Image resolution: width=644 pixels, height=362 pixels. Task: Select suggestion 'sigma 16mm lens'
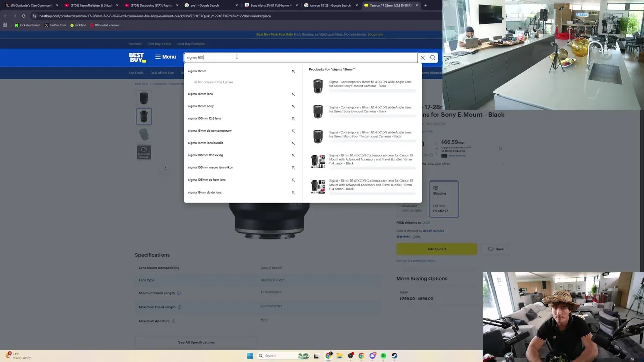[x=200, y=94]
